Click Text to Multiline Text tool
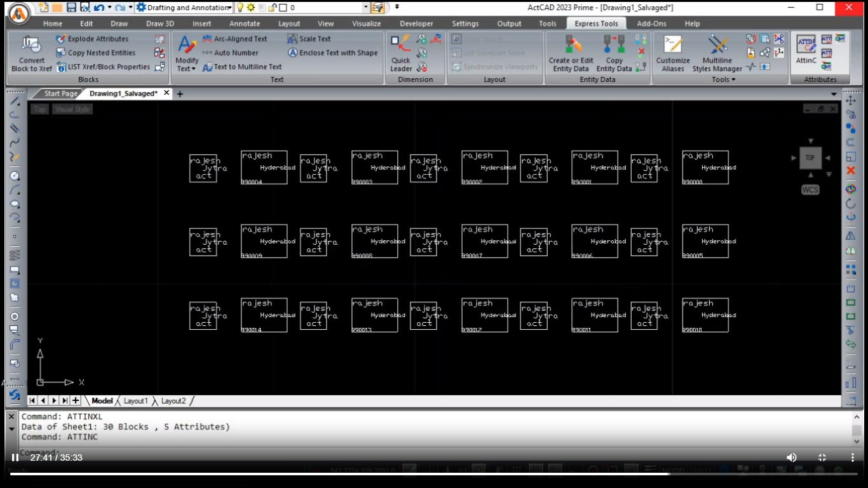Screen dimensions: 868x488 pyautogui.click(x=241, y=67)
